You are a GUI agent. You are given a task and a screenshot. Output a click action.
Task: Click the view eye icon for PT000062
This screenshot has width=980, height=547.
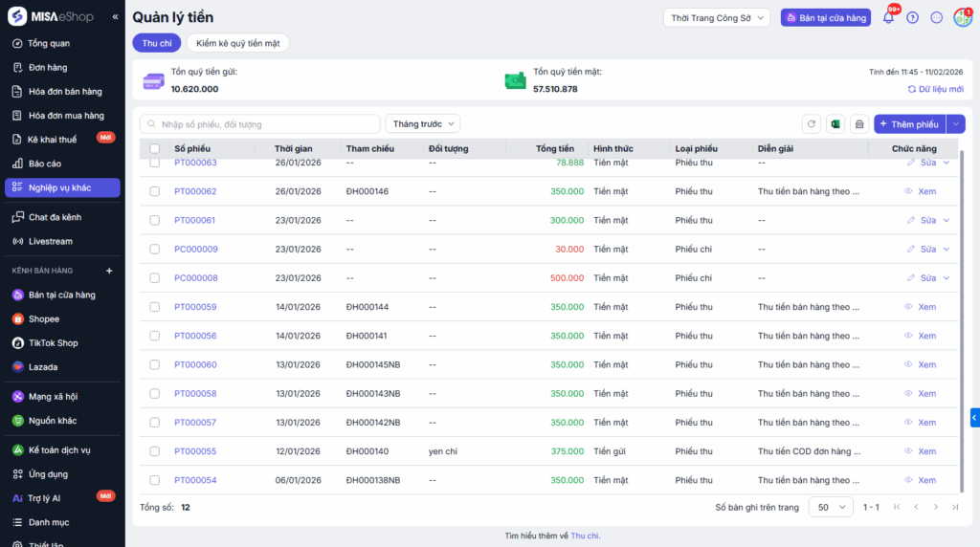point(909,191)
